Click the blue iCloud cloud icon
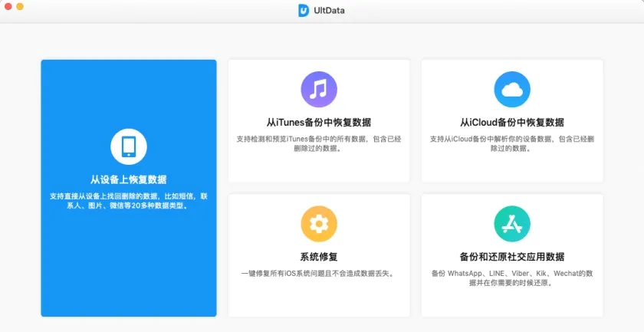Image resolution: width=644 pixels, height=332 pixels. [x=512, y=89]
